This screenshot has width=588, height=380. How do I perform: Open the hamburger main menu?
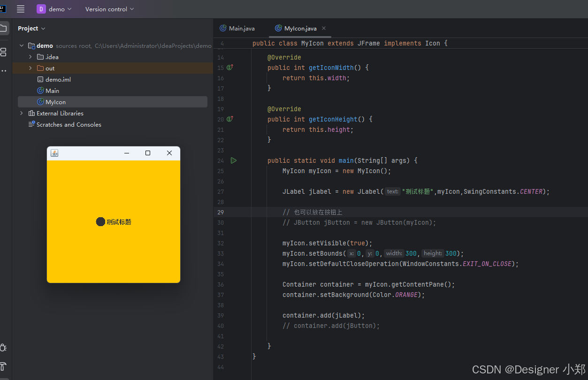pos(21,9)
